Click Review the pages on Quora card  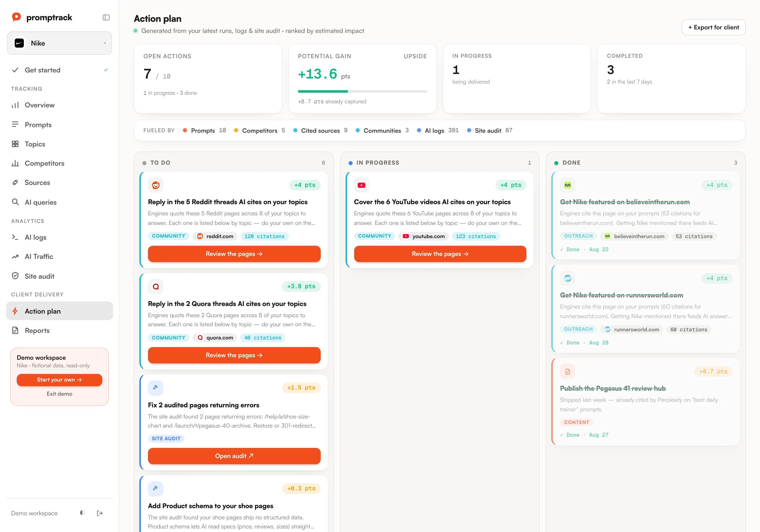tap(234, 355)
